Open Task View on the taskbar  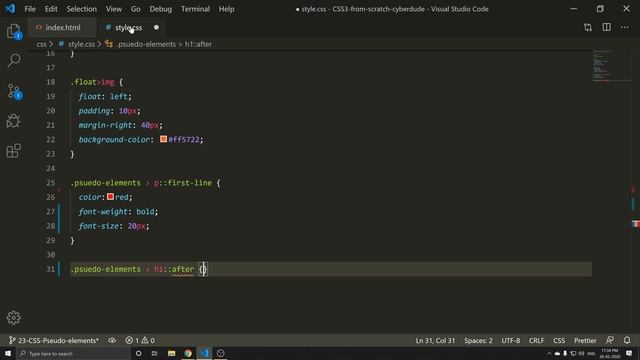click(x=154, y=353)
